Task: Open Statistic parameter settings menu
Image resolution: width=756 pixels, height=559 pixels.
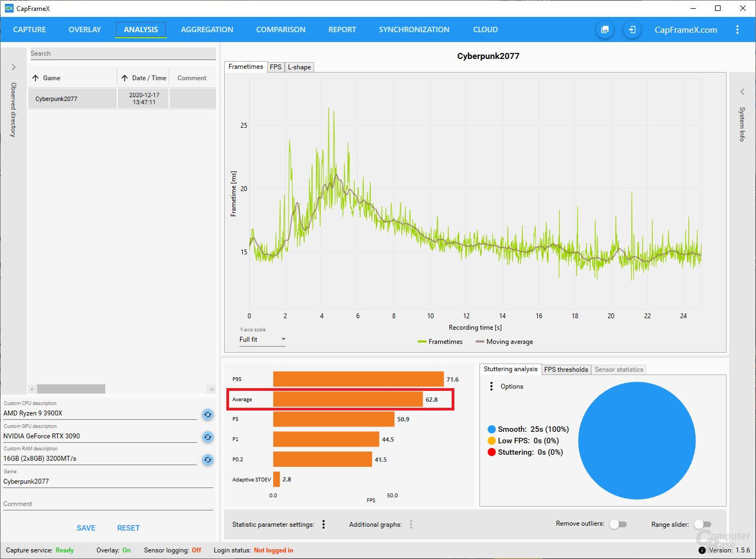Action: [323, 525]
